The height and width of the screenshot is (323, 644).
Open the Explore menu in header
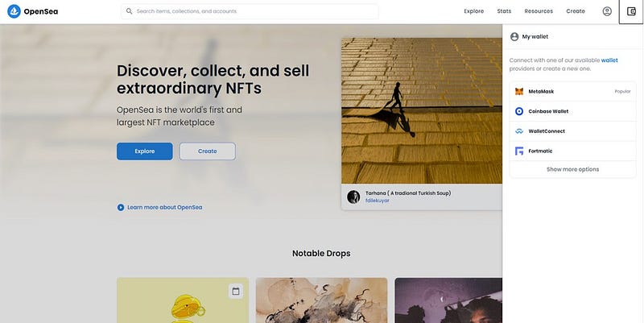[473, 11]
